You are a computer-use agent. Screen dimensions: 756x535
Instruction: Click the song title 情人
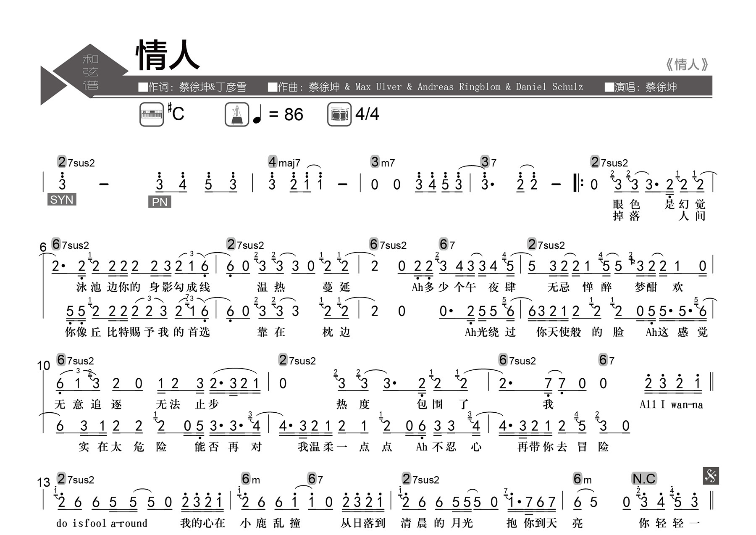[168, 55]
